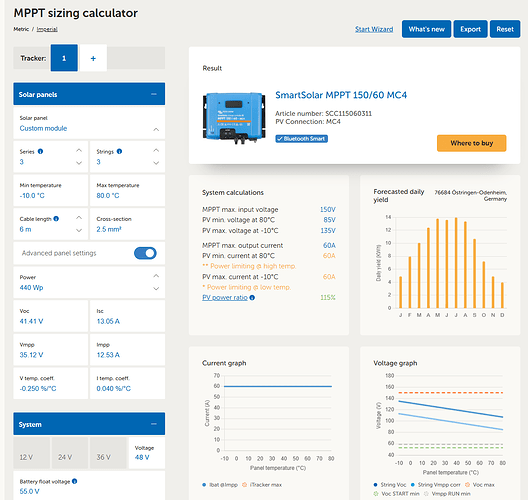Open the PV power ratio link
This screenshot has height=500, width=528.
point(225,297)
